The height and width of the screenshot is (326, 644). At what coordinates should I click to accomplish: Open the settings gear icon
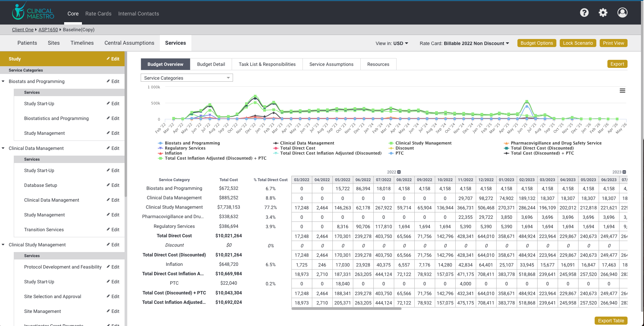603,13
